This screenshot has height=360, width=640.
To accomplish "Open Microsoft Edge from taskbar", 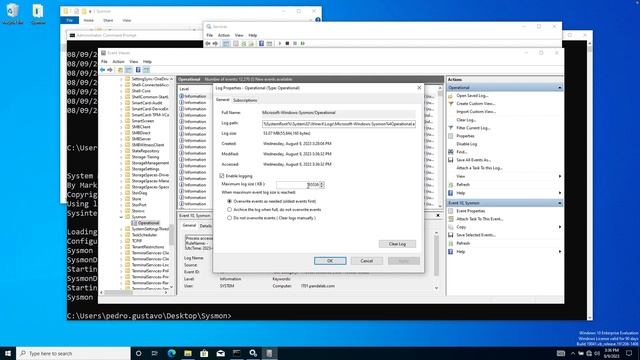I will pyautogui.click(x=171, y=353).
